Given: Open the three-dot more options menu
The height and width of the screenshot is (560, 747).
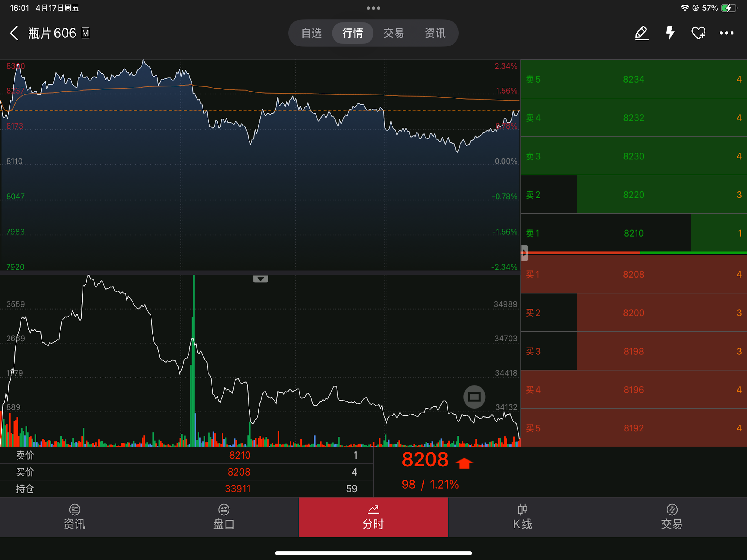Looking at the screenshot, I should tap(726, 33).
